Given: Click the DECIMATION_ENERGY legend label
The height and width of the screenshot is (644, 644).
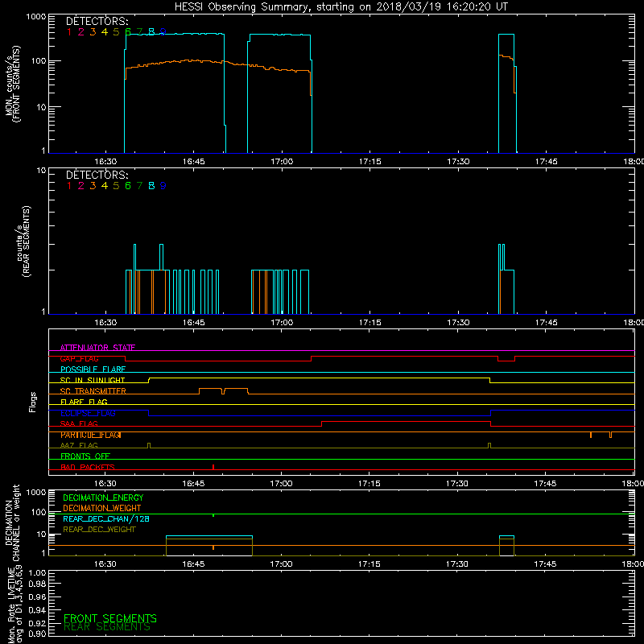Looking at the screenshot, I should coord(103,497).
